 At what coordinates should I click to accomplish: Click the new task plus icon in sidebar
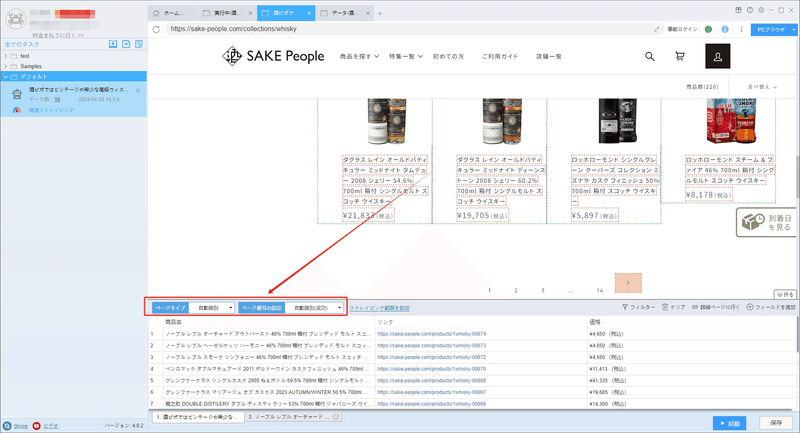(x=126, y=44)
